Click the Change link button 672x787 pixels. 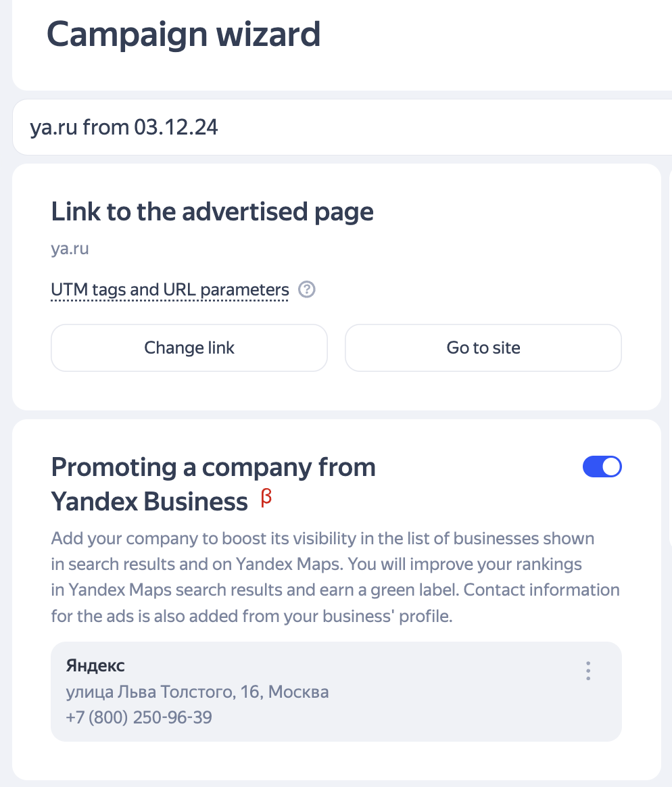189,348
